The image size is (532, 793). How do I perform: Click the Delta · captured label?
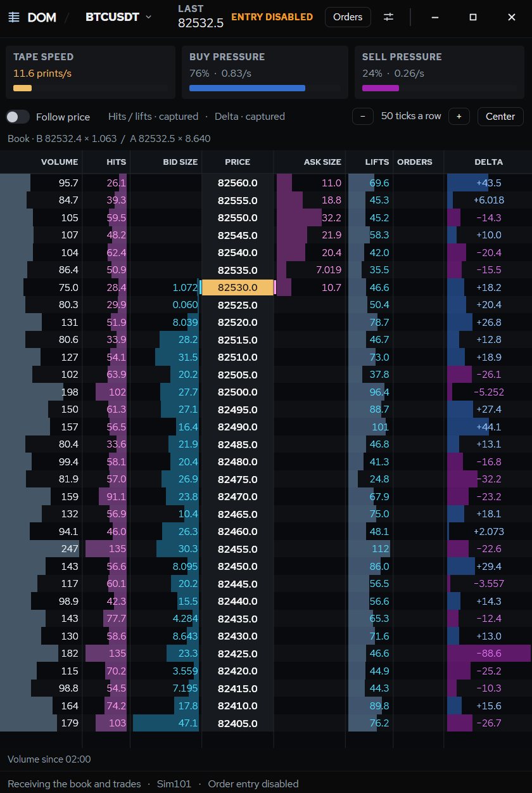tap(250, 117)
